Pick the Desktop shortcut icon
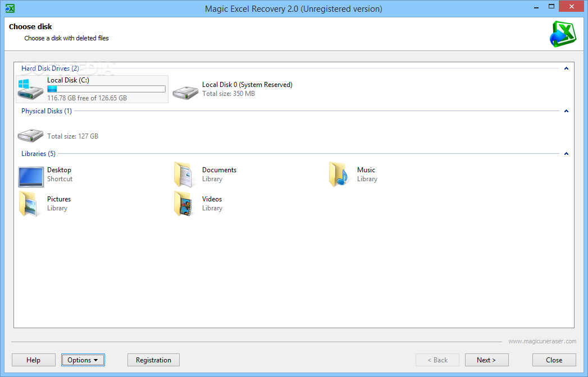The image size is (588, 377). (31, 177)
